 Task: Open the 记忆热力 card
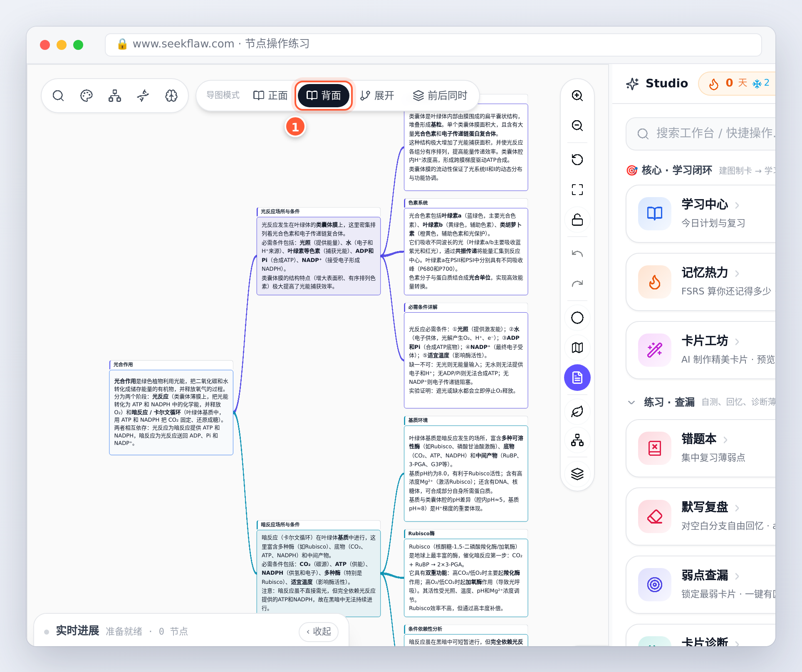(x=701, y=282)
